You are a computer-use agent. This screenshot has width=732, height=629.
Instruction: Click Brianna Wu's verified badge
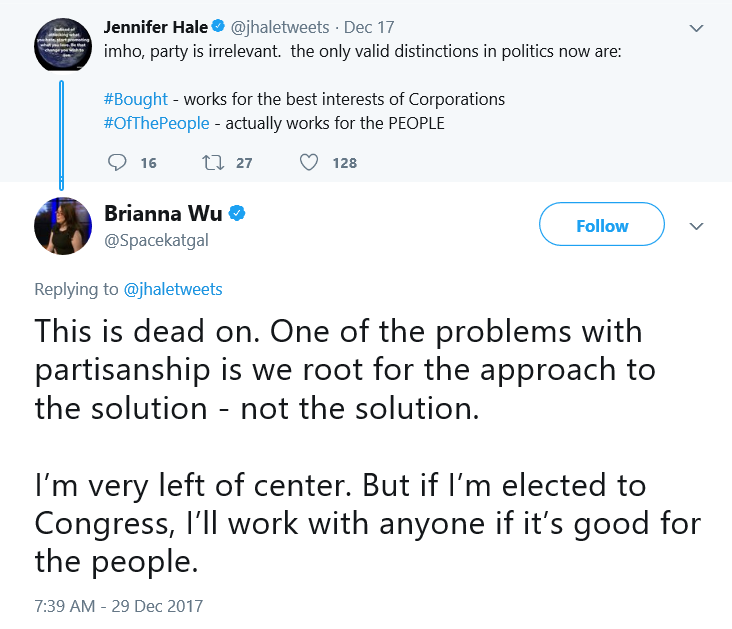point(237,213)
